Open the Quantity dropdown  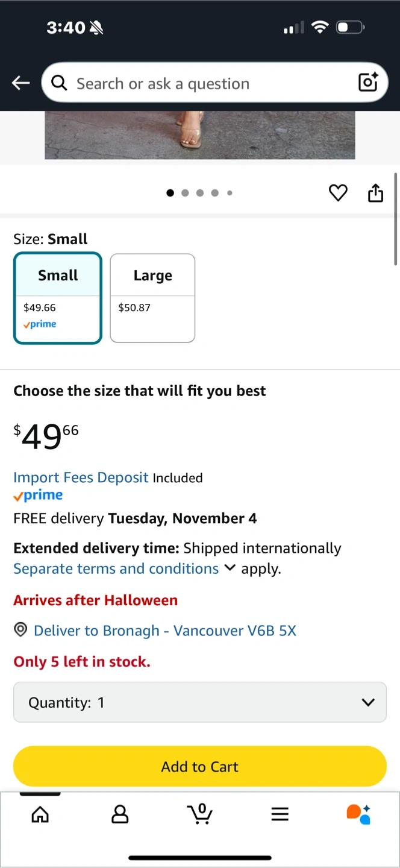(x=200, y=702)
